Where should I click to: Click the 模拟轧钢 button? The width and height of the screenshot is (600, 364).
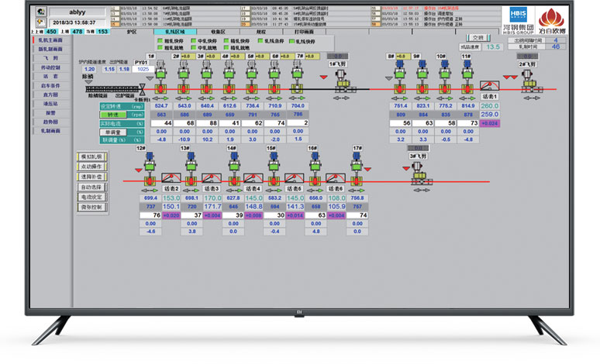tap(91, 157)
